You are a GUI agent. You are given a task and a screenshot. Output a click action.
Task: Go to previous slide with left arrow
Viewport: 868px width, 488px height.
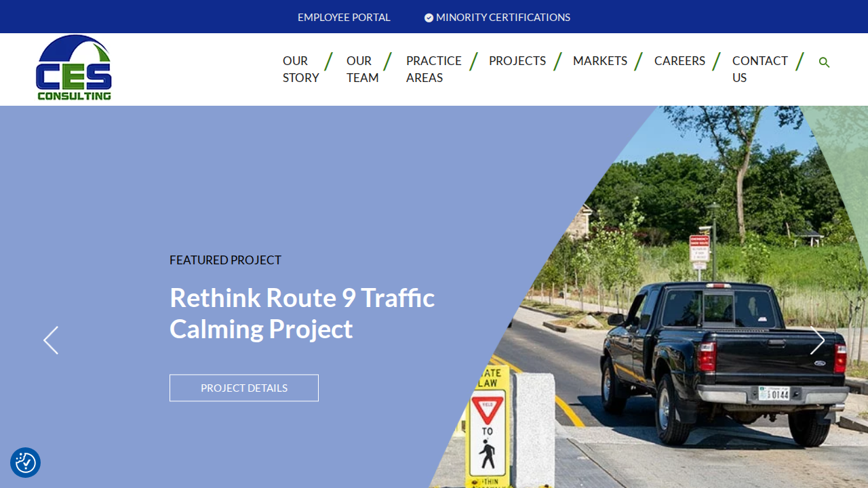(51, 340)
